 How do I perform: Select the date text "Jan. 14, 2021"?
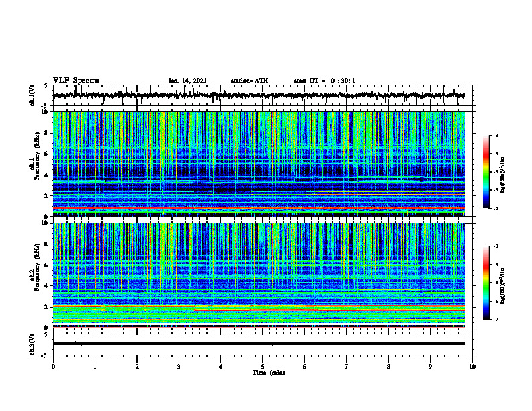[x=187, y=81]
